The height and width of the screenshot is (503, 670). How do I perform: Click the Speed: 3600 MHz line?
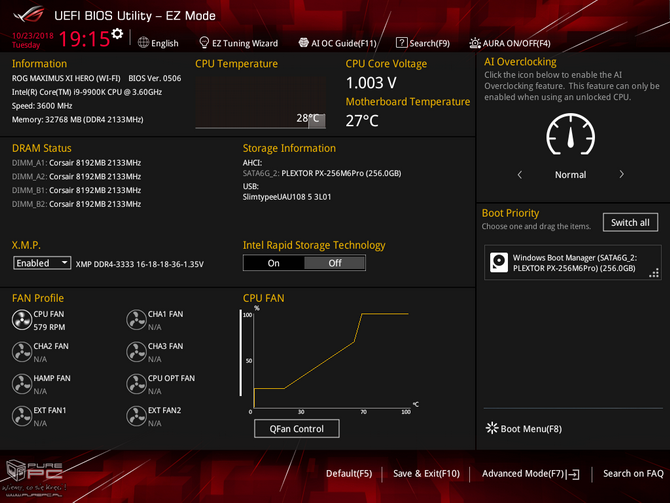42,106
